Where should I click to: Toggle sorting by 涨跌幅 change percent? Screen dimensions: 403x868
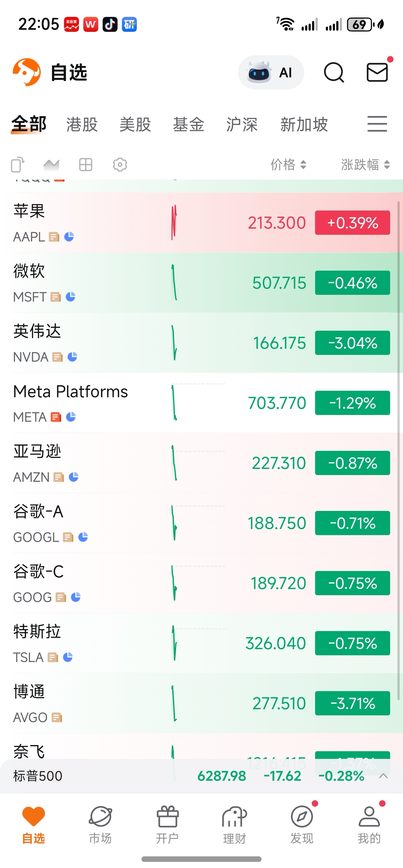tap(366, 165)
